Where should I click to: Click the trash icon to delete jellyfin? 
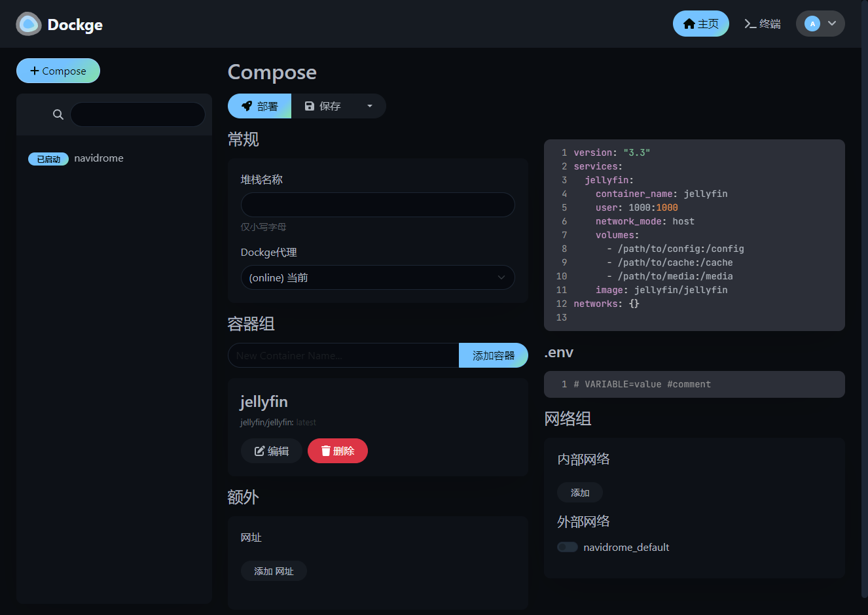click(325, 451)
